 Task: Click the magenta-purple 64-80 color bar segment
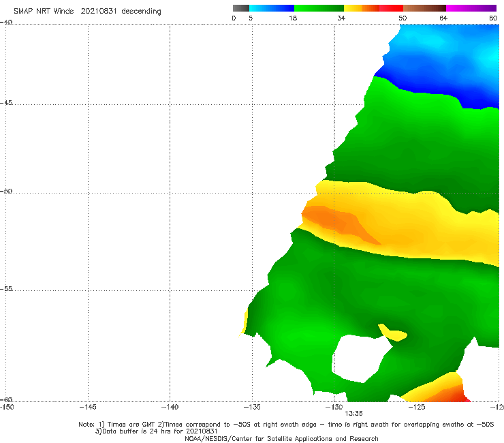coord(471,8)
